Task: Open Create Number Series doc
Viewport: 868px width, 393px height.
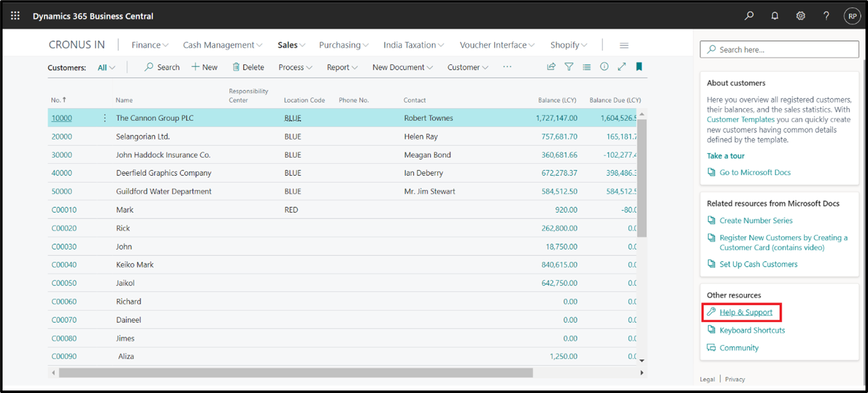Action: (x=756, y=220)
